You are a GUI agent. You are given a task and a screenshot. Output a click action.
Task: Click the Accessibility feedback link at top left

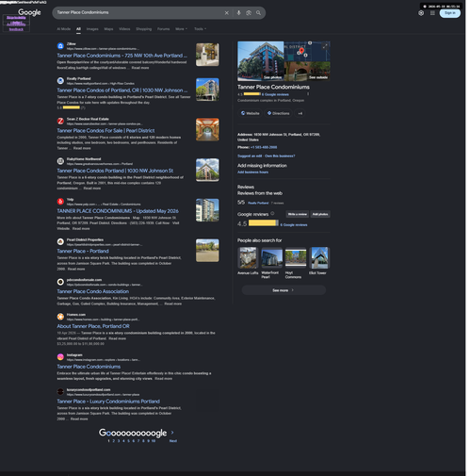(x=16, y=26)
